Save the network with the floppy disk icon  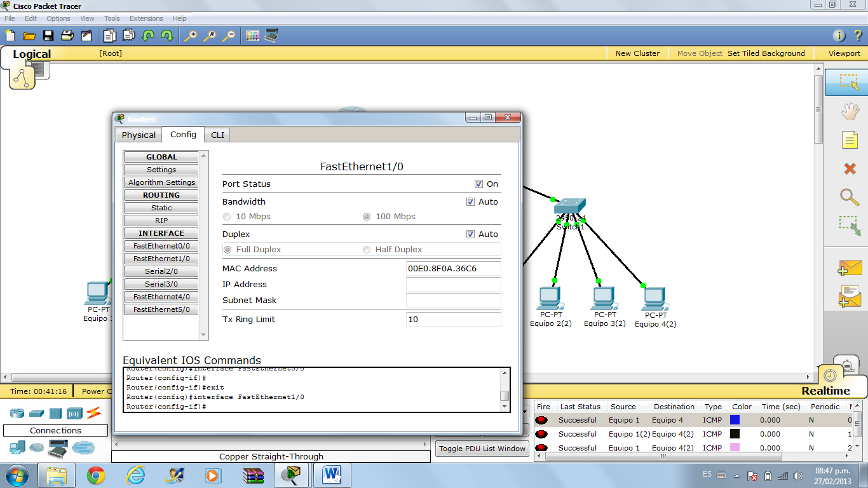[48, 36]
